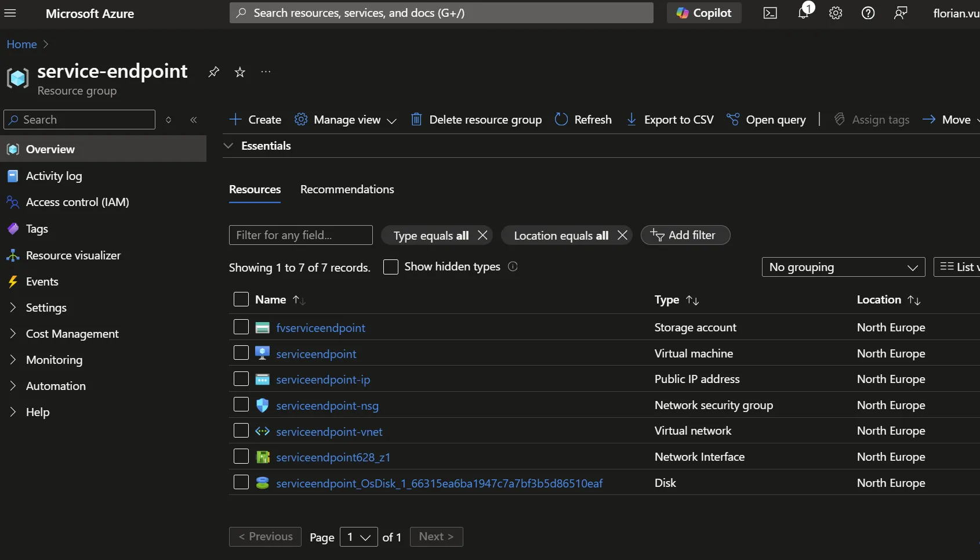Check the fvserviceendpoint row checkbox

pyautogui.click(x=241, y=327)
